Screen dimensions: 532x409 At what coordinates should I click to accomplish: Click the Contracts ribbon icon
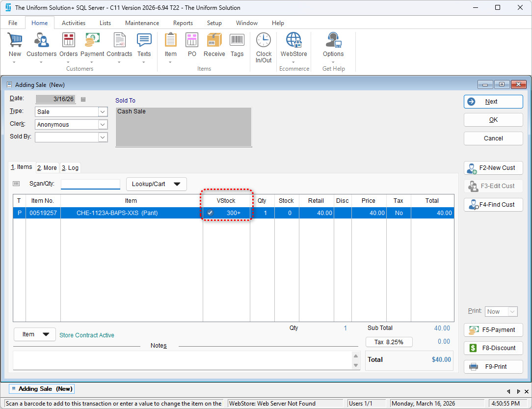point(119,41)
